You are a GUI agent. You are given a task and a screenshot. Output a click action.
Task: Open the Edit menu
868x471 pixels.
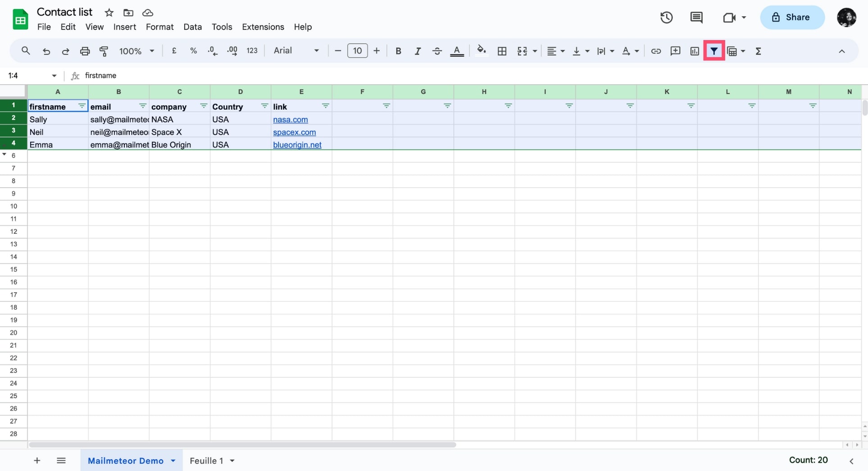[x=68, y=27]
